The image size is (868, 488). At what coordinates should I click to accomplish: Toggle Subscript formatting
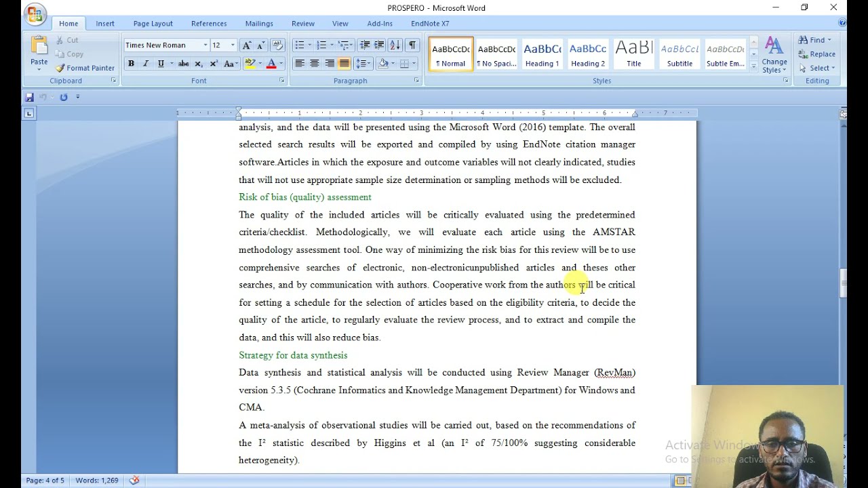pos(199,64)
